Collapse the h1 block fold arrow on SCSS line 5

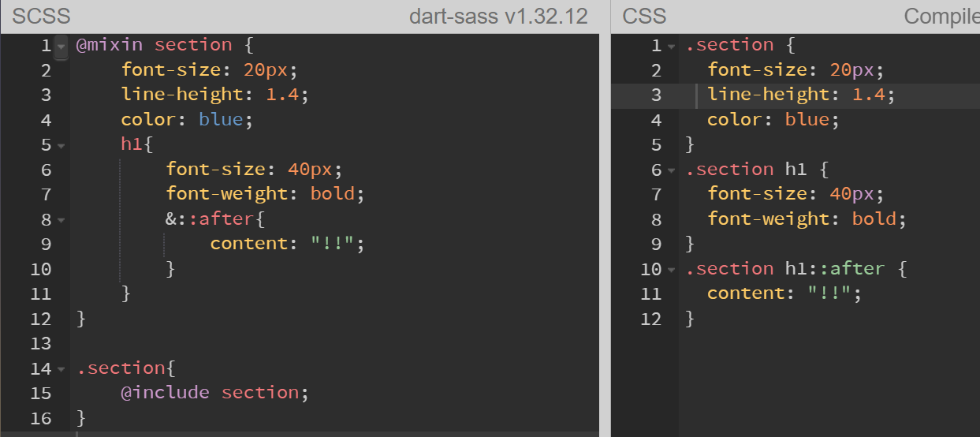coord(61,145)
